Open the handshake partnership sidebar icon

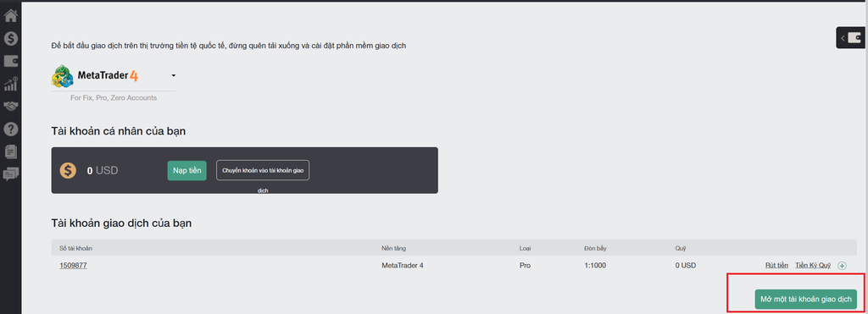(x=10, y=106)
